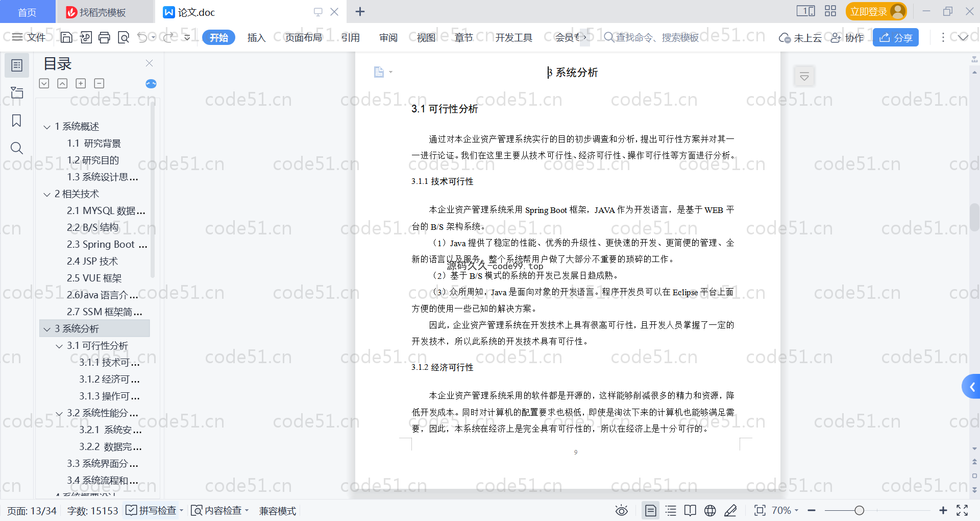Click the blue 分享 share button

click(896, 37)
